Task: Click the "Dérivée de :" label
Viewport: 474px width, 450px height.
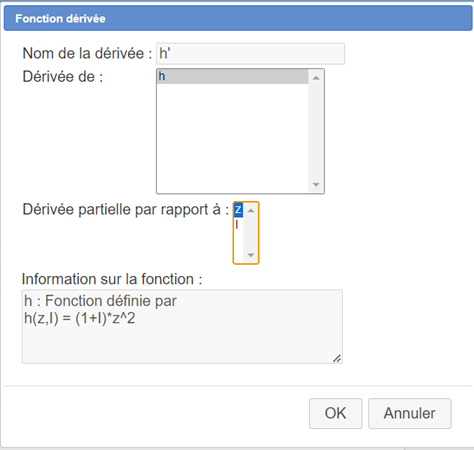Action: [x=63, y=77]
